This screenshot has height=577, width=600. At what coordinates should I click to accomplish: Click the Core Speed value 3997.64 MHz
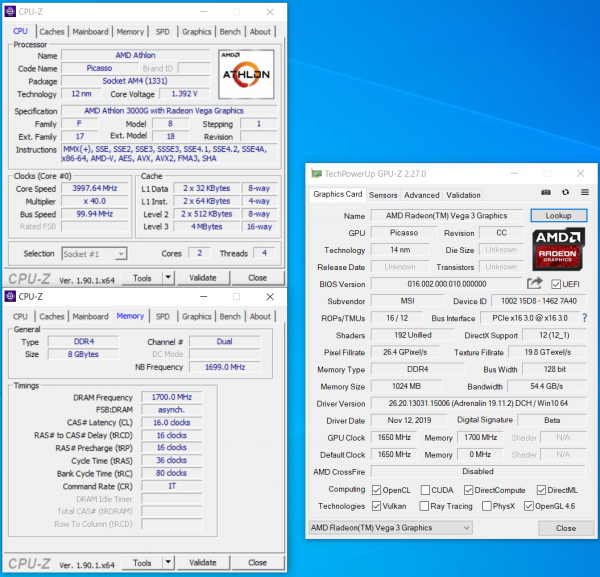pos(95,188)
